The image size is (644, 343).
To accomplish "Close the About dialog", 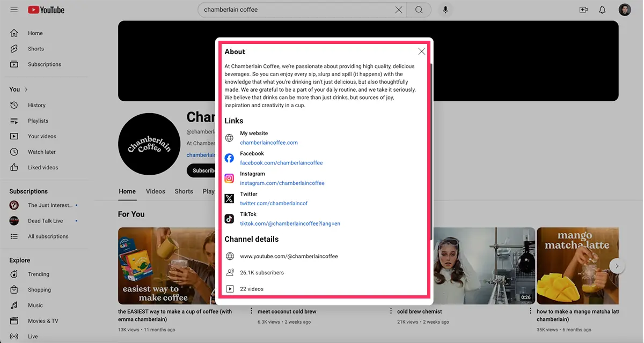I will [422, 51].
